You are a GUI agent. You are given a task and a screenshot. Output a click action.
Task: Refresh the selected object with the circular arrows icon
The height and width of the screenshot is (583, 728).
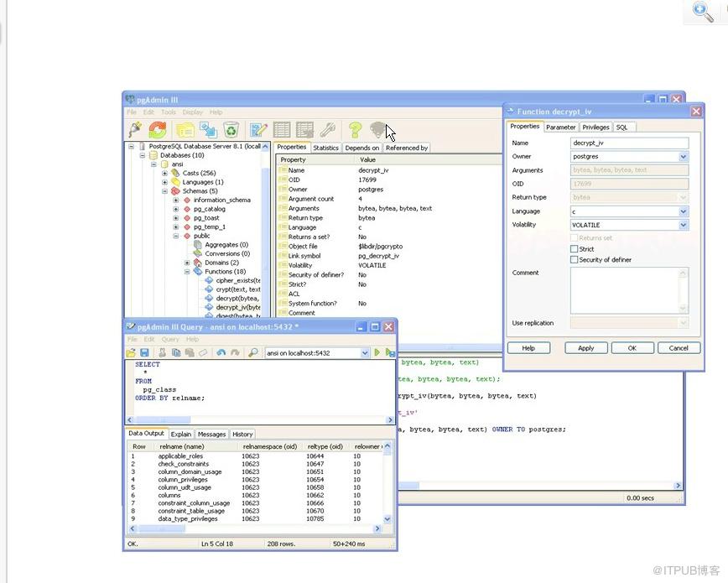pyautogui.click(x=158, y=129)
